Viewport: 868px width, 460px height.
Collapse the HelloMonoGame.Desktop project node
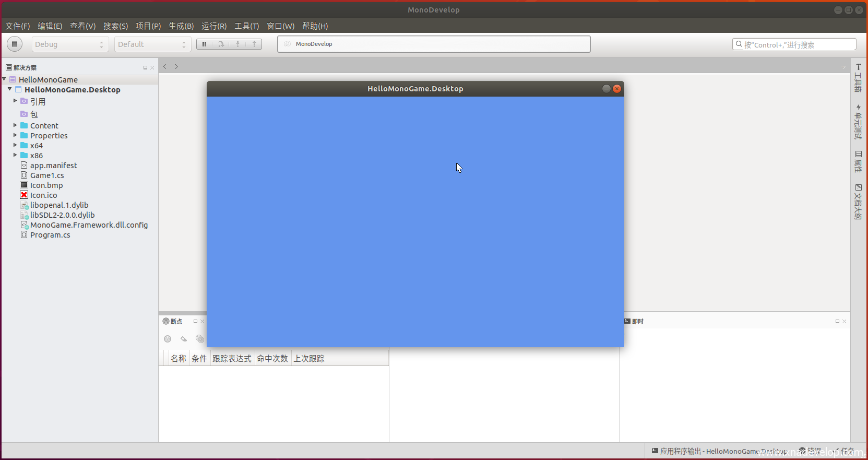pyautogui.click(x=9, y=89)
